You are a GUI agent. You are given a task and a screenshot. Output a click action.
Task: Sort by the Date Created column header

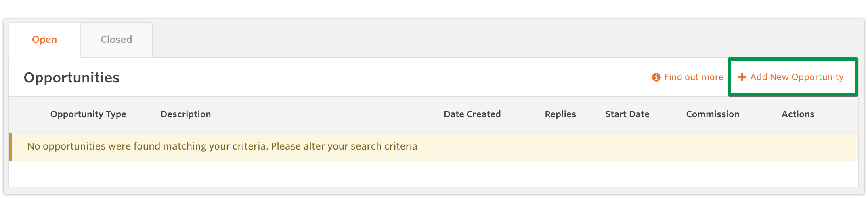pyautogui.click(x=472, y=114)
